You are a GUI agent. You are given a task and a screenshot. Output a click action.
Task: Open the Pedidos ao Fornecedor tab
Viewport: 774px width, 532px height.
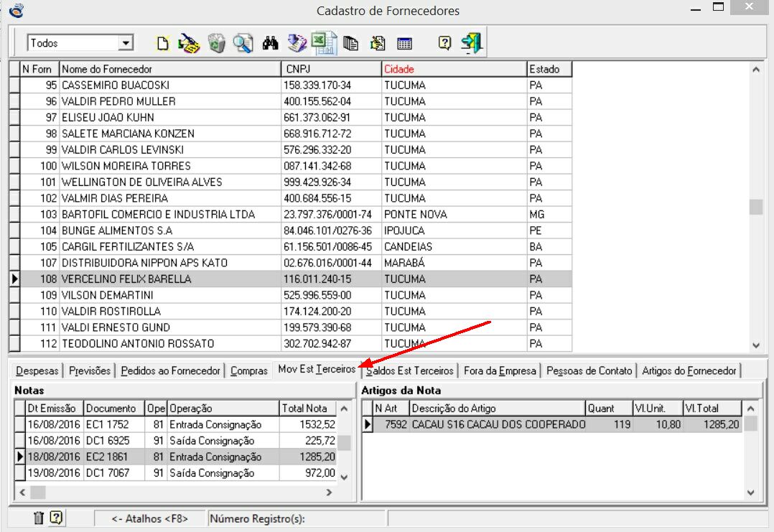[171, 370]
